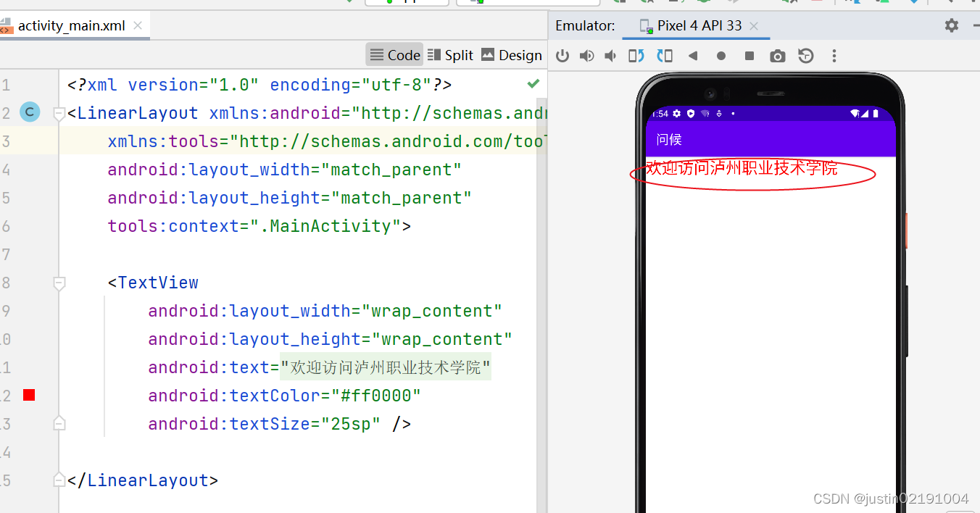Click the xmlns:tools attribute line
The image size is (980, 513).
click(328, 141)
